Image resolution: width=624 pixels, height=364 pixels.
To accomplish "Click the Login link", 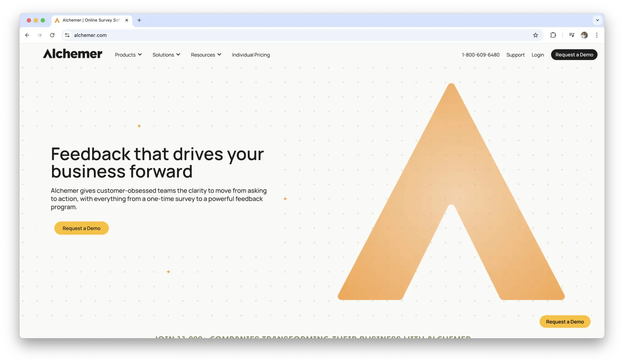I will pyautogui.click(x=538, y=55).
